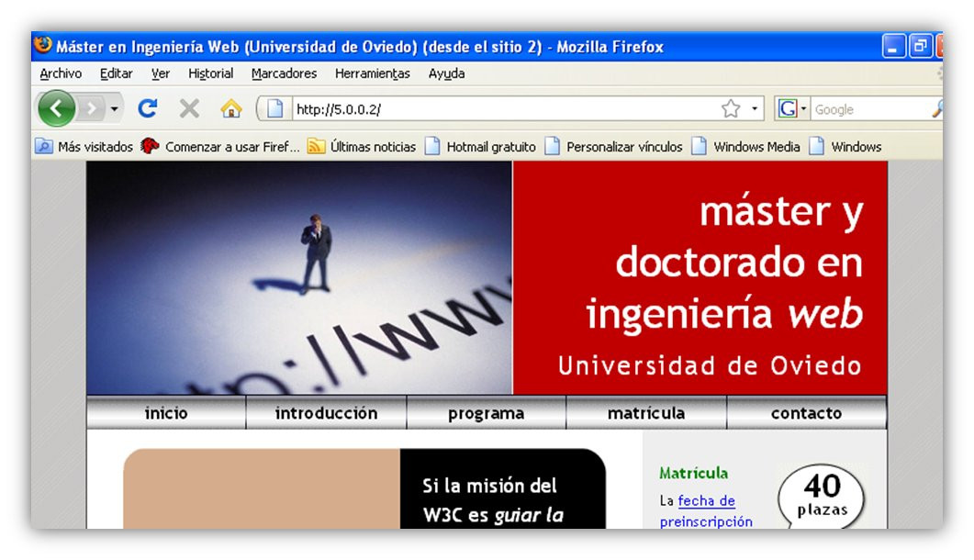
Task: Go to the Home page icon
Action: tap(231, 109)
